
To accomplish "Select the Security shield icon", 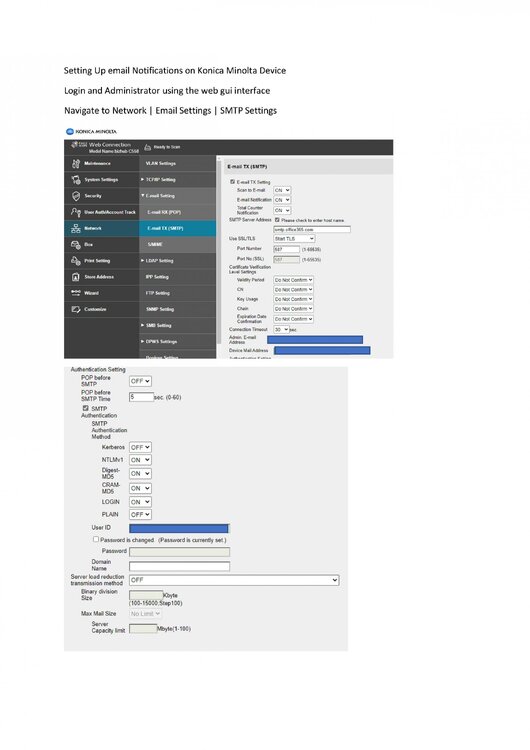I will pos(76,196).
